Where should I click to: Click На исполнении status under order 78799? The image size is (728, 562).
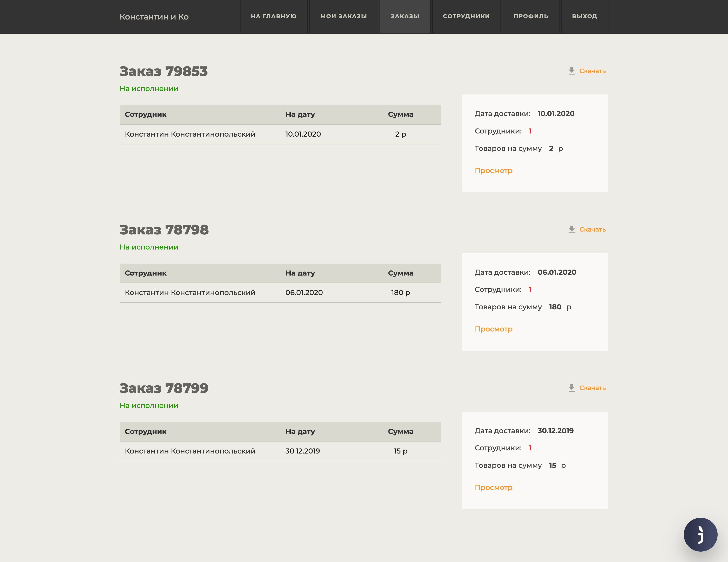[149, 406]
